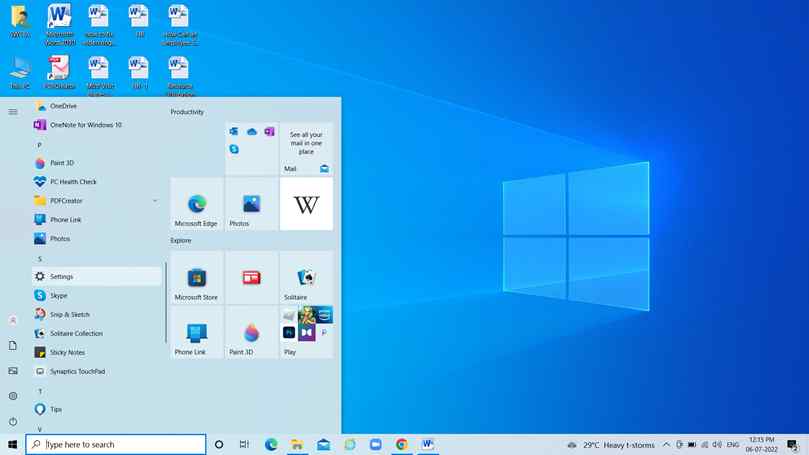The width and height of the screenshot is (809, 455).
Task: Open Task View on the taskbar
Action: (244, 444)
